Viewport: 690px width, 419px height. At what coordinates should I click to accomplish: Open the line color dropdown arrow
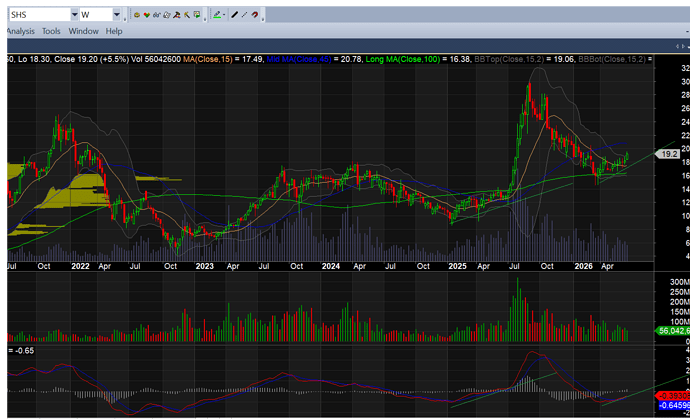(224, 15)
